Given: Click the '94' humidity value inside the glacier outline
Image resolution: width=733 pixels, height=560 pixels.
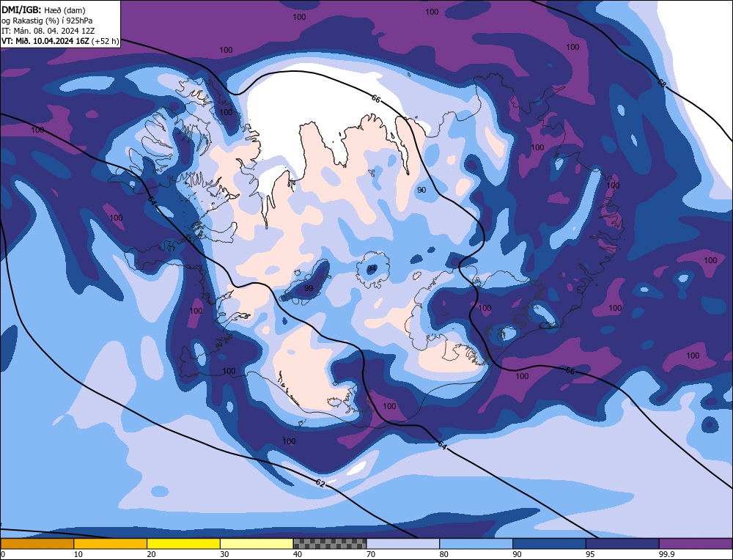Looking at the screenshot, I should click(372, 268).
